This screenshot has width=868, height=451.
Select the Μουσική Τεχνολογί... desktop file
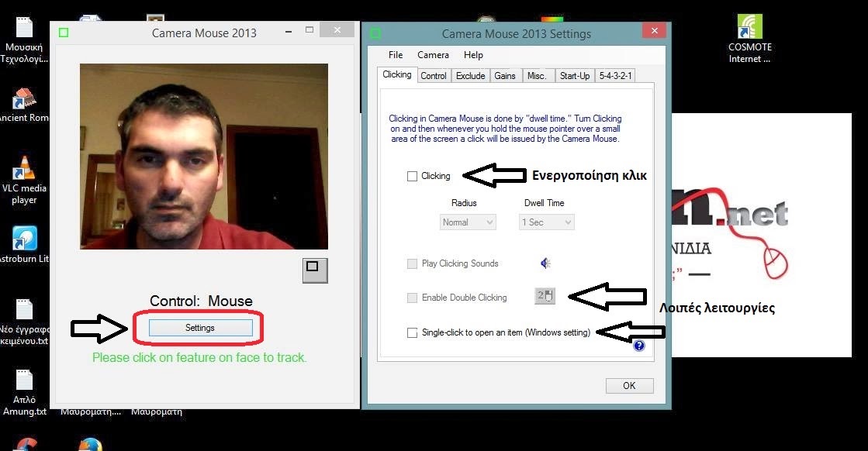point(24,40)
